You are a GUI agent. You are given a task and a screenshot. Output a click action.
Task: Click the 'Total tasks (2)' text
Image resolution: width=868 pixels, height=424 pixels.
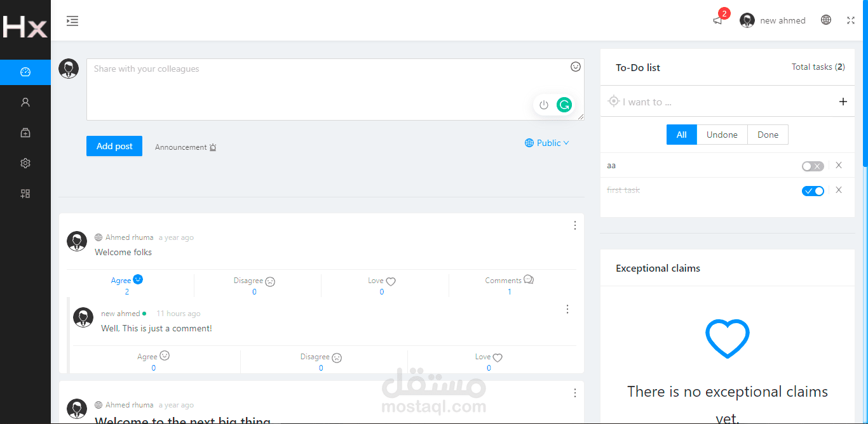click(x=818, y=67)
